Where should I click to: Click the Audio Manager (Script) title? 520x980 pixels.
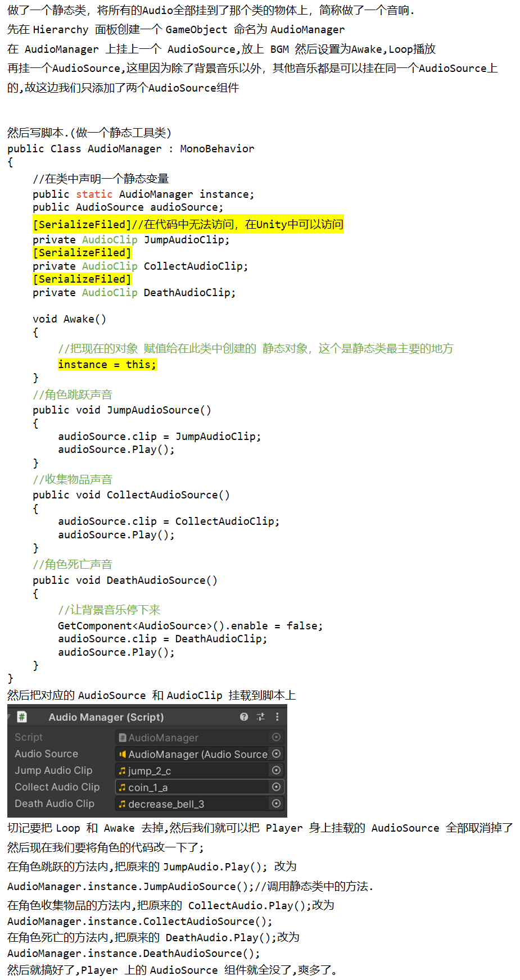(106, 717)
